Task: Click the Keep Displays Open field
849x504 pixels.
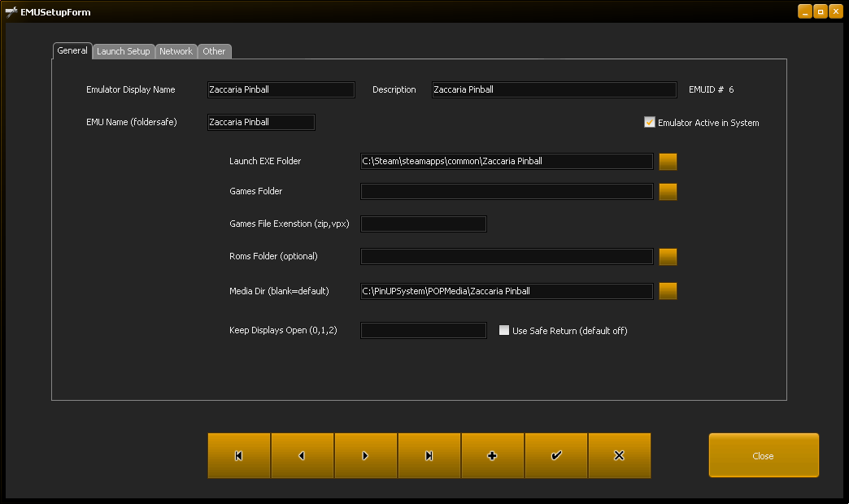Action: click(423, 331)
